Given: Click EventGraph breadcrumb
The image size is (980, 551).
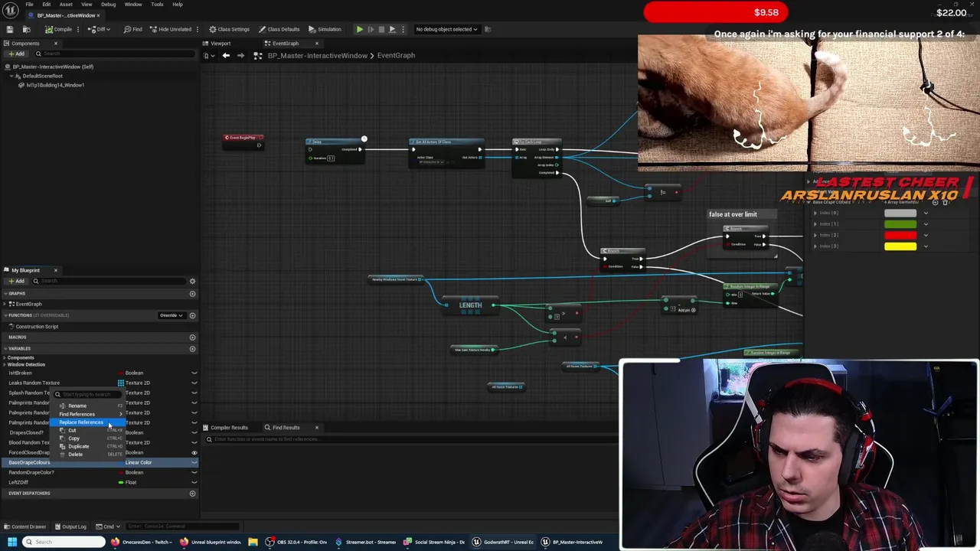Looking at the screenshot, I should (396, 56).
